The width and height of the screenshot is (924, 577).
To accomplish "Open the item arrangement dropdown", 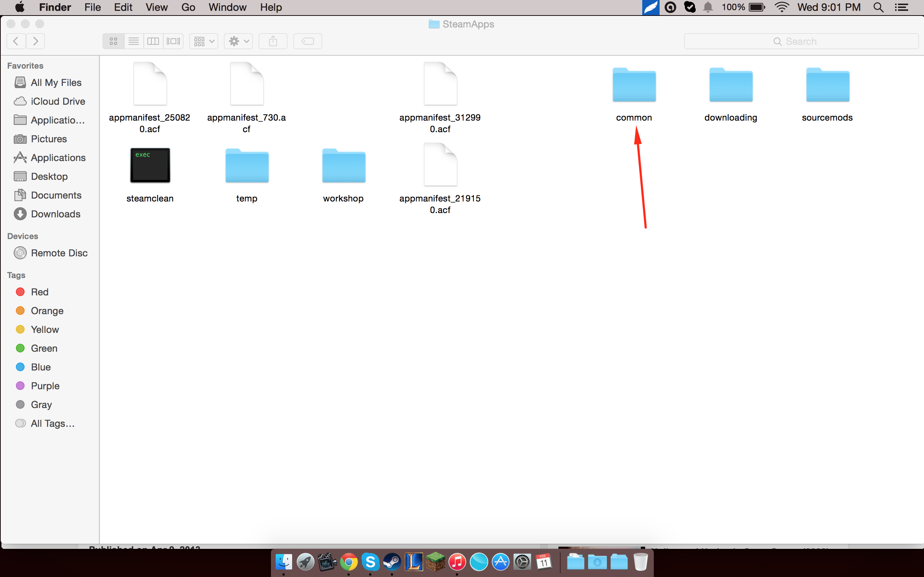I will click(x=203, y=41).
